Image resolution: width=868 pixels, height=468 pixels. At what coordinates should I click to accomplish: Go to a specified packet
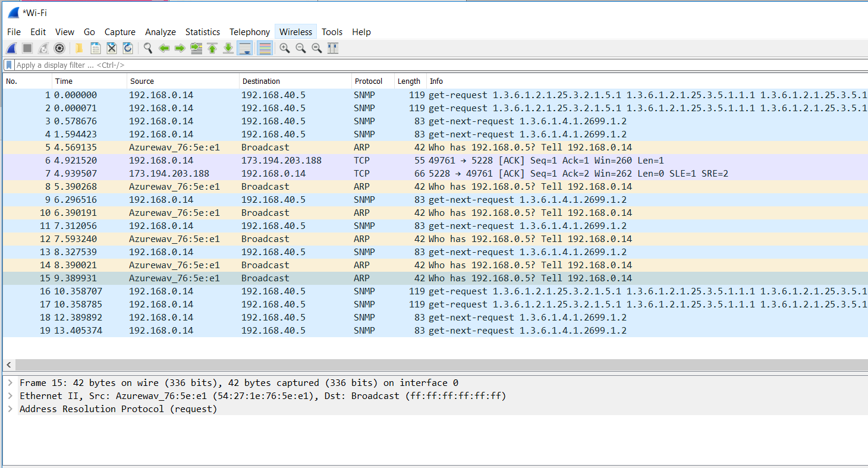coord(196,48)
